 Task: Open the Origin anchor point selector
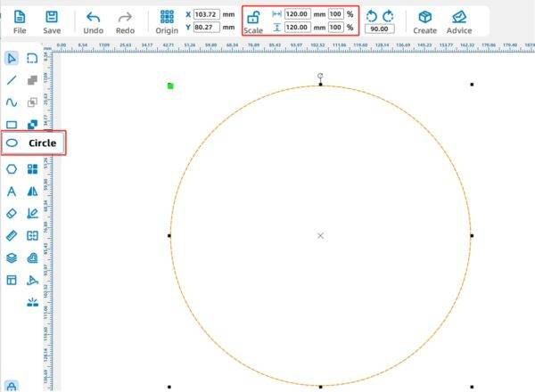[167, 21]
